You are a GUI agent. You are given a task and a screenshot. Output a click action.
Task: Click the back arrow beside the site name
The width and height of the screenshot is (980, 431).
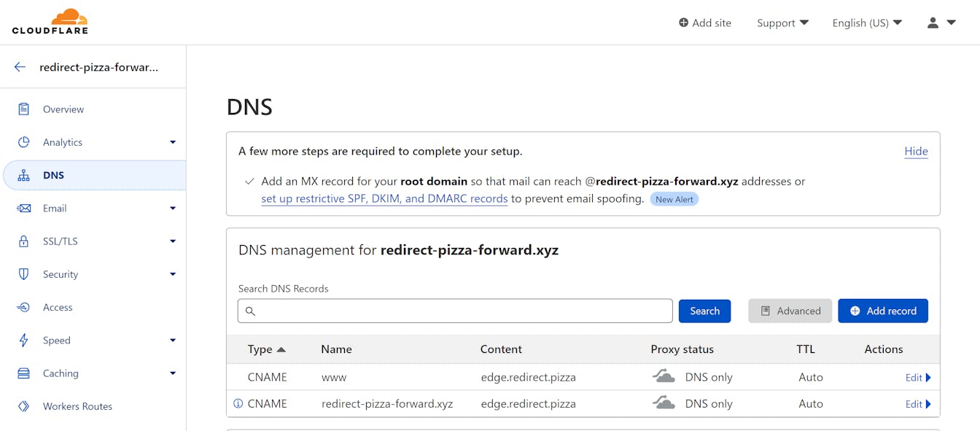click(20, 67)
